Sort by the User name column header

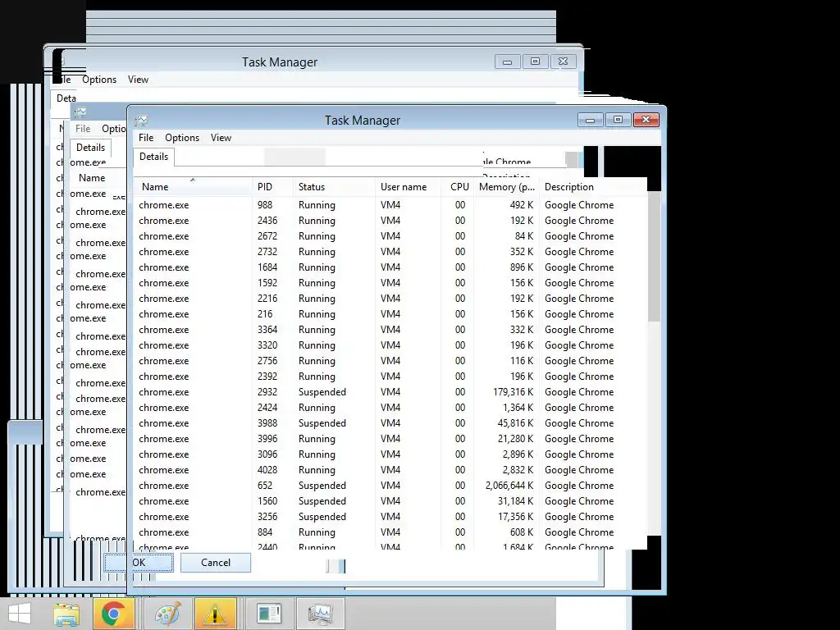pyautogui.click(x=409, y=187)
